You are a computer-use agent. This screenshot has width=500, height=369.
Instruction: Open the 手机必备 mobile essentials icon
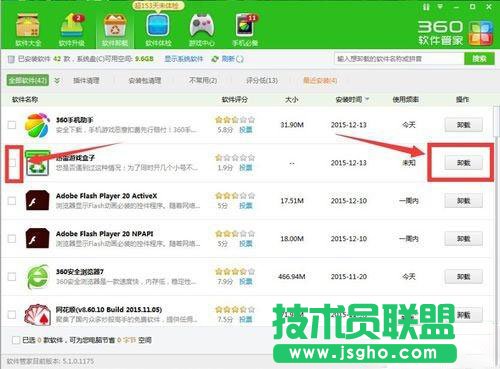(245, 30)
